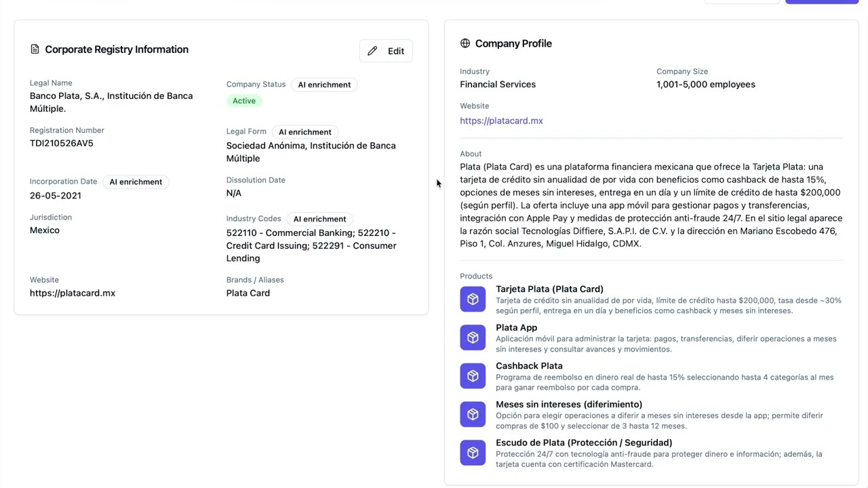Click the globe icon beside Company Profile
The height and width of the screenshot is (488, 868).
coord(465,43)
